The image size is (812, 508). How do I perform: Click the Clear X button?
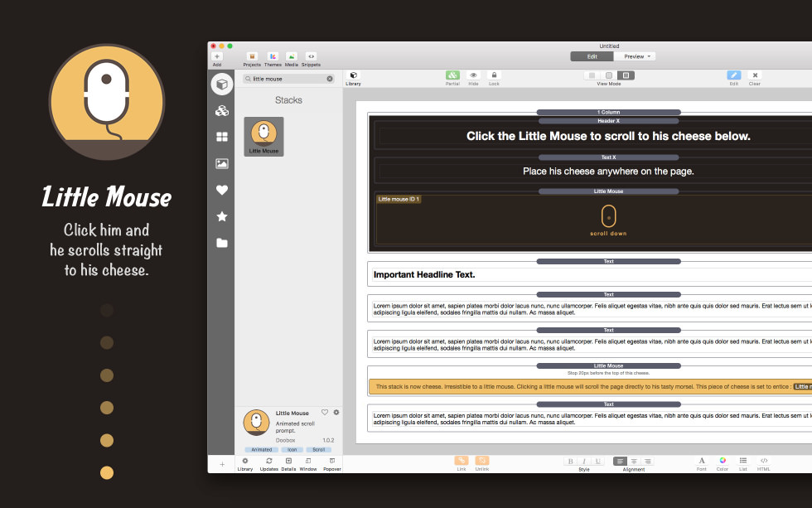(x=755, y=75)
